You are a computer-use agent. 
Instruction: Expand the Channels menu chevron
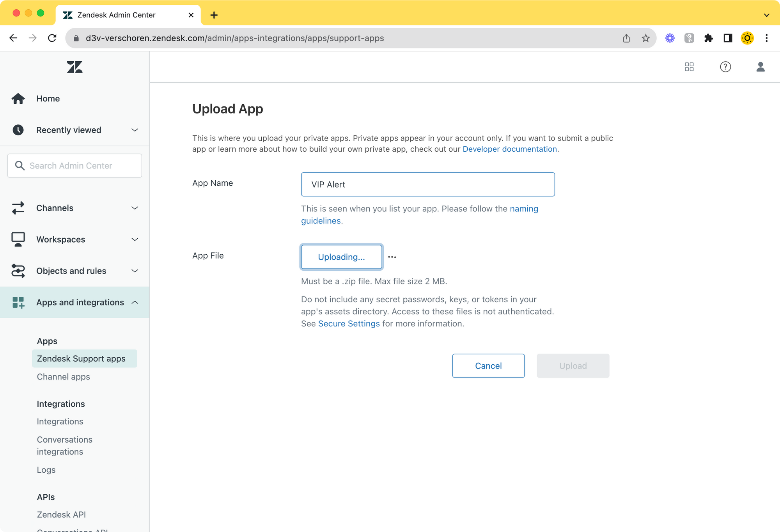pos(135,208)
